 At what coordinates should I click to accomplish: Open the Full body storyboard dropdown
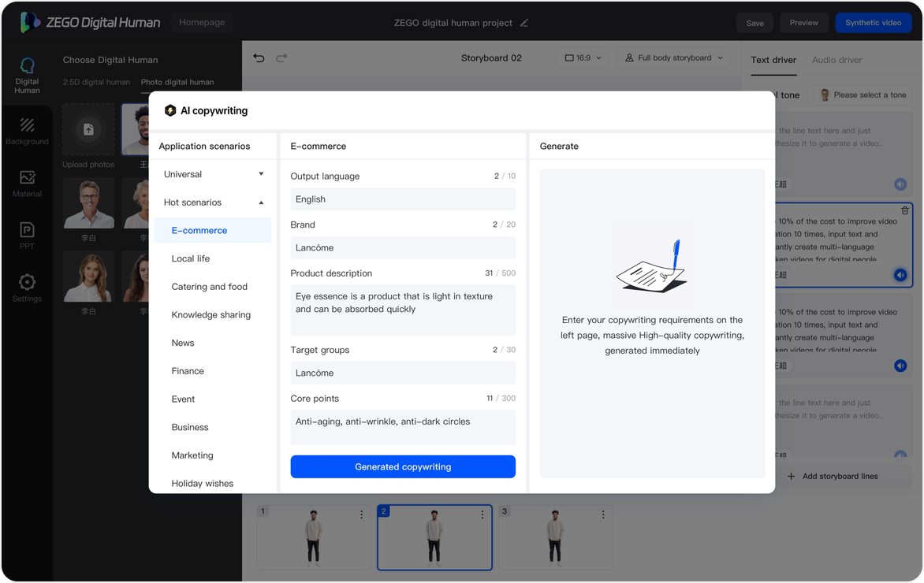(x=673, y=58)
